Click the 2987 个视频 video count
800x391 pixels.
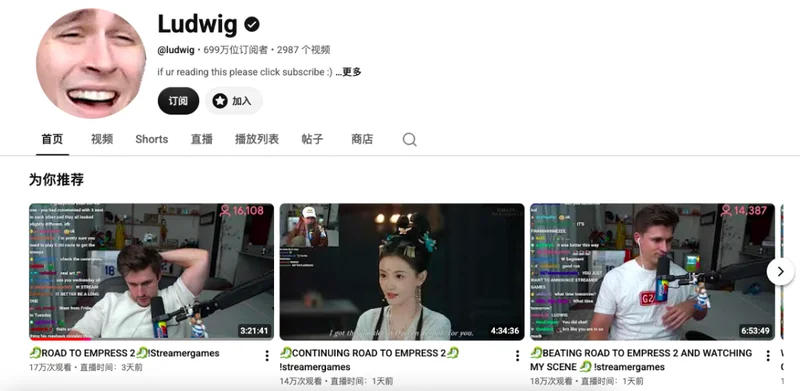point(304,50)
